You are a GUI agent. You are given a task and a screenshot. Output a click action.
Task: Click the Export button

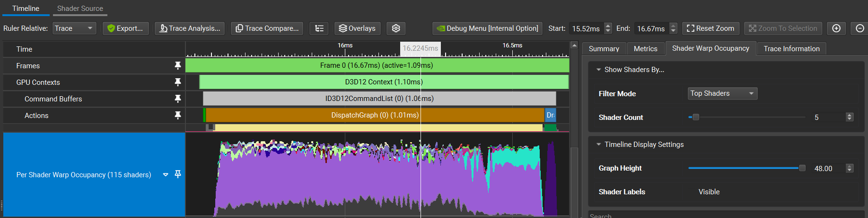125,28
